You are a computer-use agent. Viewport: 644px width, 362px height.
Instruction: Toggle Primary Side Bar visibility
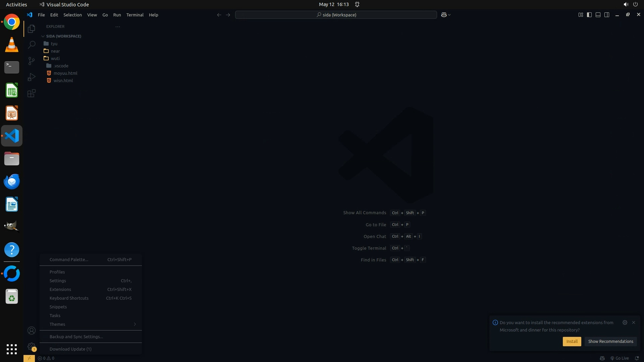click(589, 15)
